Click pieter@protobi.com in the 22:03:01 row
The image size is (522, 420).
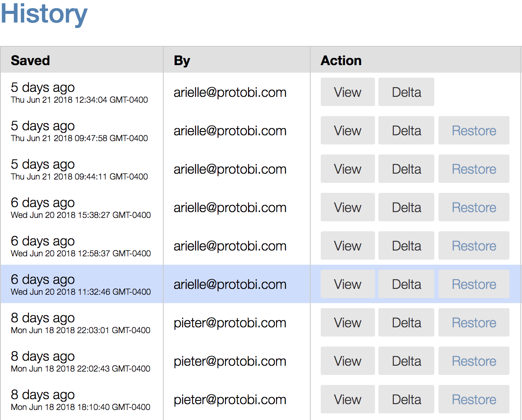pyautogui.click(x=230, y=323)
